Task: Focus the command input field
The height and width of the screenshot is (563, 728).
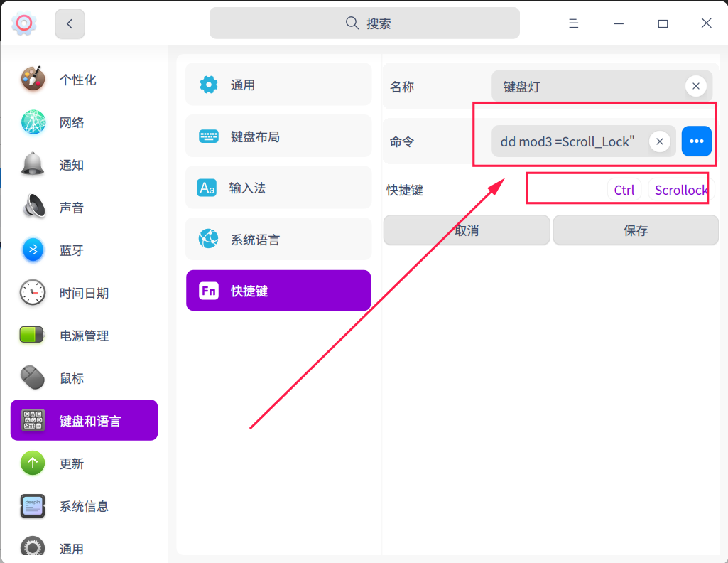Action: click(584, 141)
